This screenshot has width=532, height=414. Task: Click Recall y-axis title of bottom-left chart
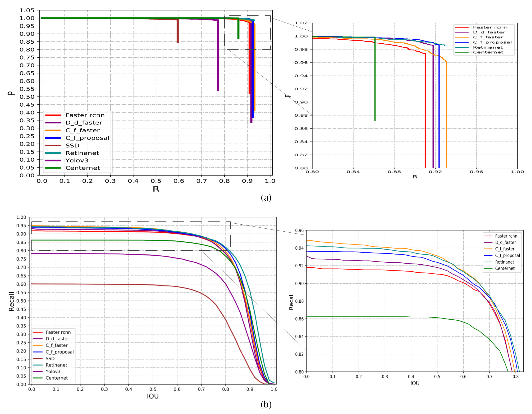point(11,301)
